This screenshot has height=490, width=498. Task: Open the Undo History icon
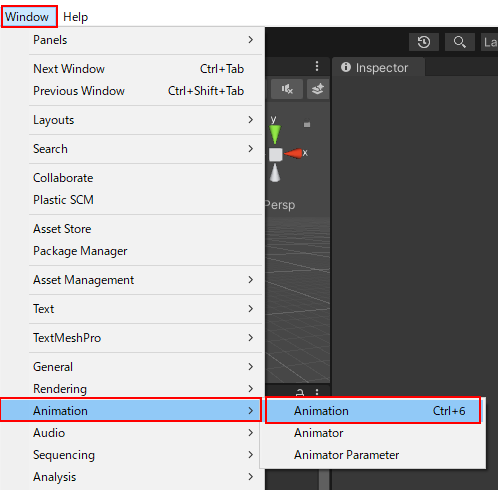[424, 42]
